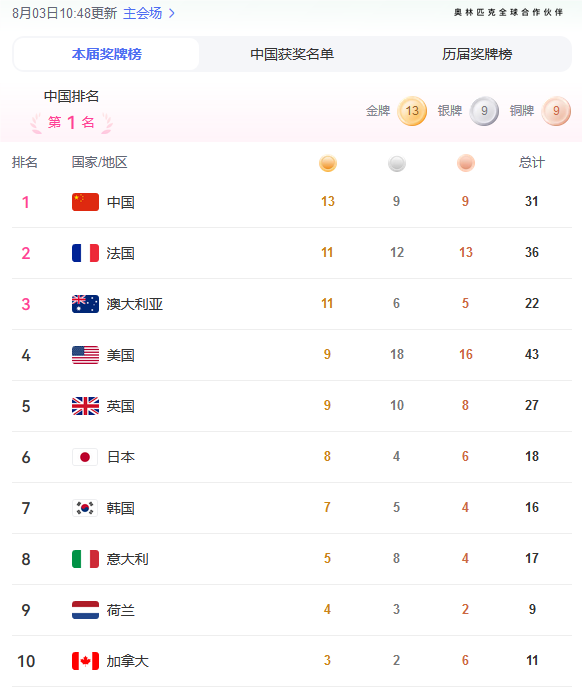Click the silver medal column header icon
This screenshot has height=692, width=582.
[397, 163]
